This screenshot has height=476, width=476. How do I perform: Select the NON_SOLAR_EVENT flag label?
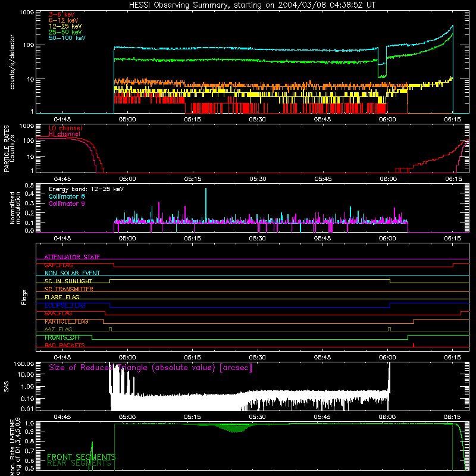pos(72,273)
